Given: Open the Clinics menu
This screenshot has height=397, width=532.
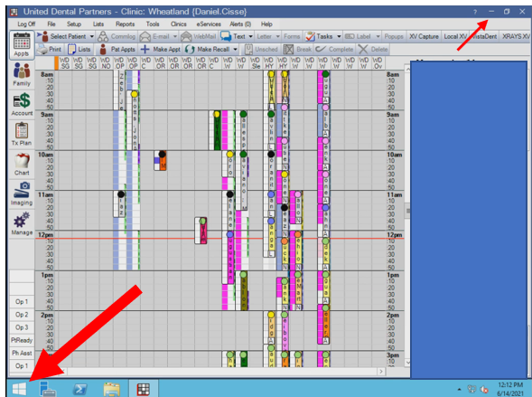Looking at the screenshot, I should click(x=179, y=24).
